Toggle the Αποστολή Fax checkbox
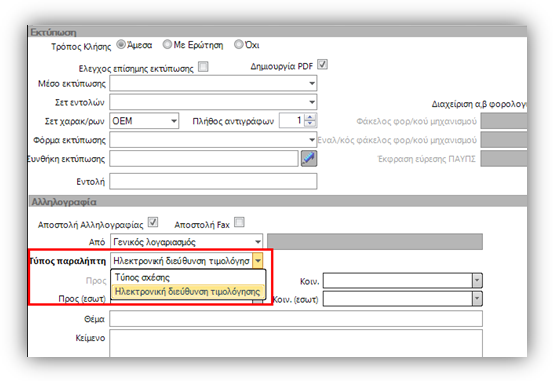The height and width of the screenshot is (381, 553). 239,222
